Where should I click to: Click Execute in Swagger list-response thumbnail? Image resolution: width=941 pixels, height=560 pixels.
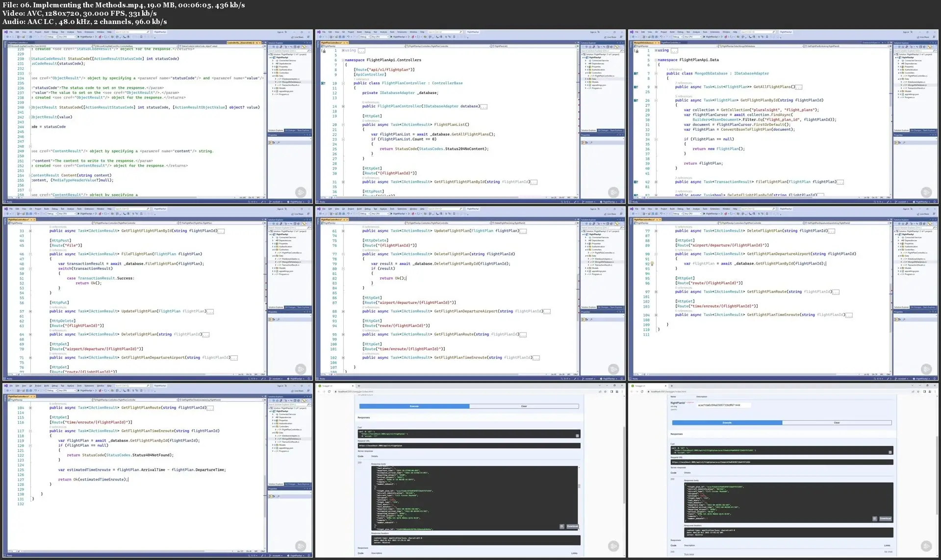[414, 406]
